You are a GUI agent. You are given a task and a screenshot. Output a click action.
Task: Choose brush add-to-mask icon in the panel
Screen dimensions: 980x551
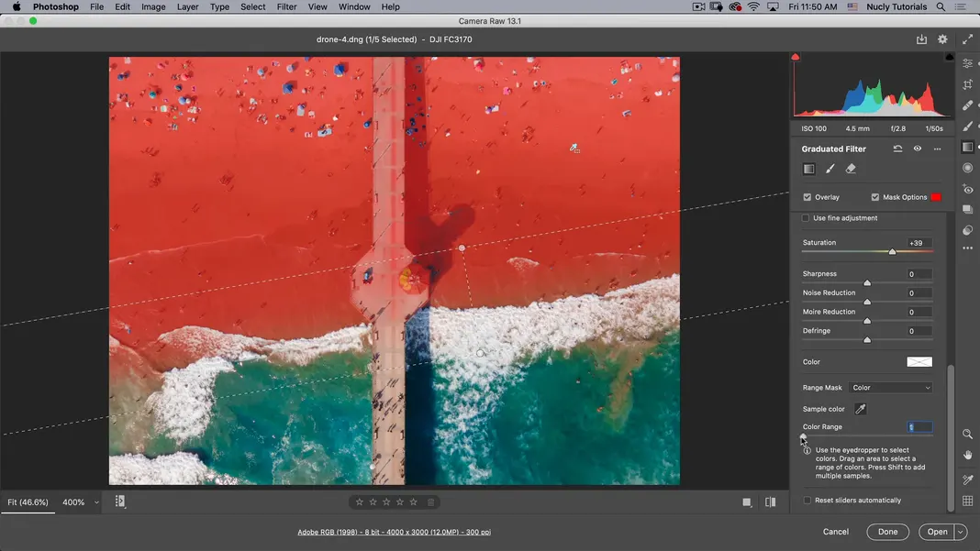point(830,169)
